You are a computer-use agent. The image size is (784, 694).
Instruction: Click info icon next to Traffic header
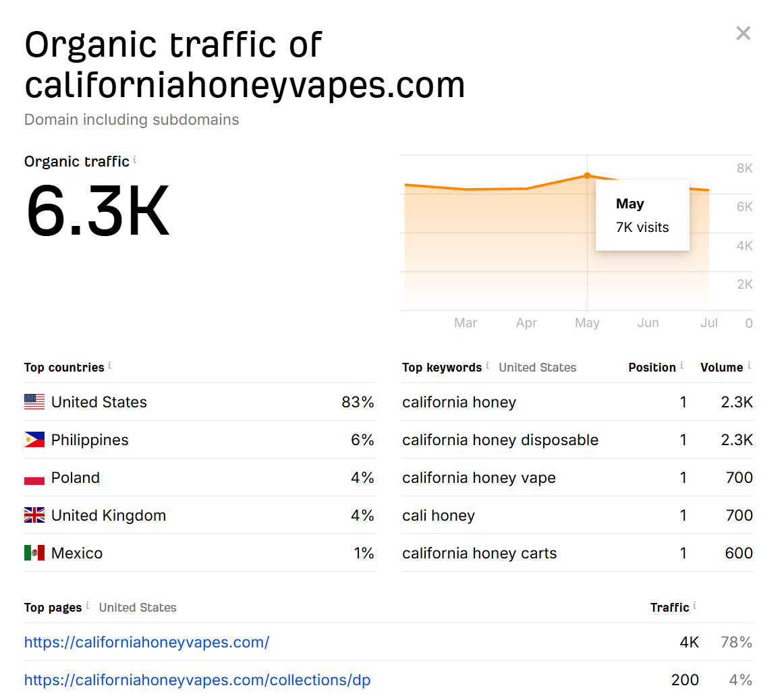click(x=695, y=606)
